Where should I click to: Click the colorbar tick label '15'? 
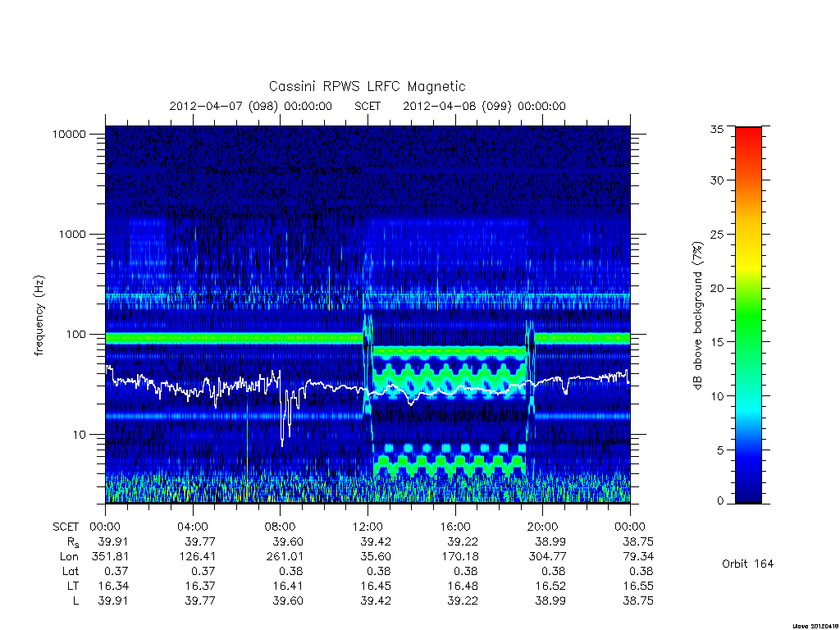716,342
